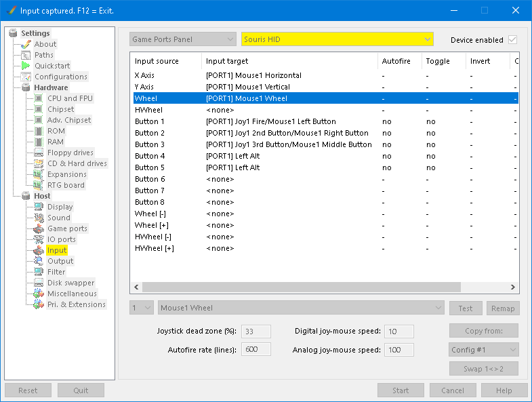Click the Disk swapper icon
Image resolution: width=532 pixels, height=402 pixels.
pyautogui.click(x=39, y=283)
